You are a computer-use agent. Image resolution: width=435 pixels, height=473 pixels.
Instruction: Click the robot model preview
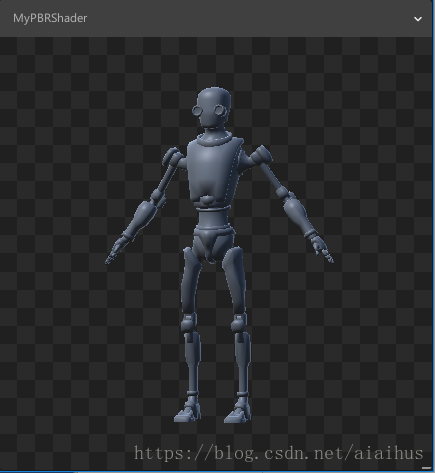[219, 255]
